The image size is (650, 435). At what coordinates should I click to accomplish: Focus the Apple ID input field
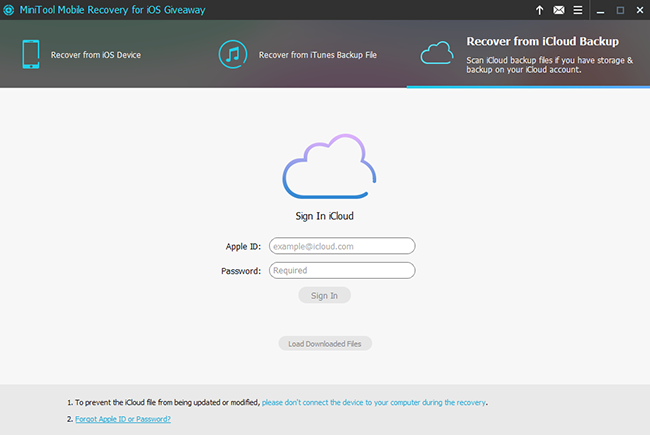coord(342,246)
